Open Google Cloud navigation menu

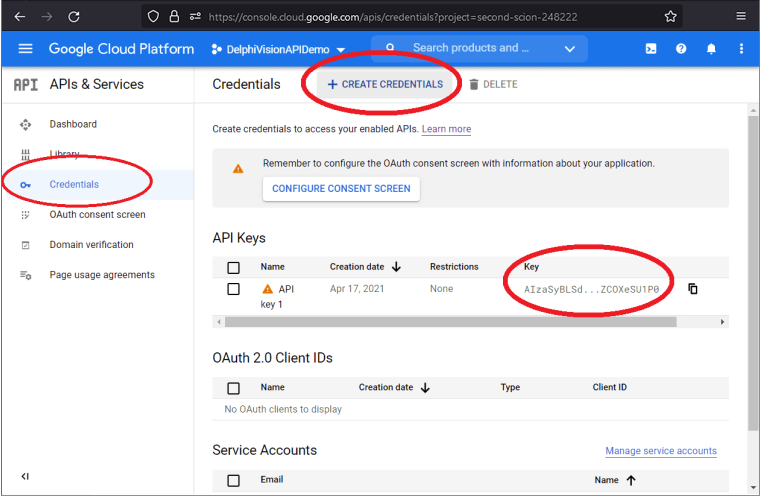pos(25,48)
